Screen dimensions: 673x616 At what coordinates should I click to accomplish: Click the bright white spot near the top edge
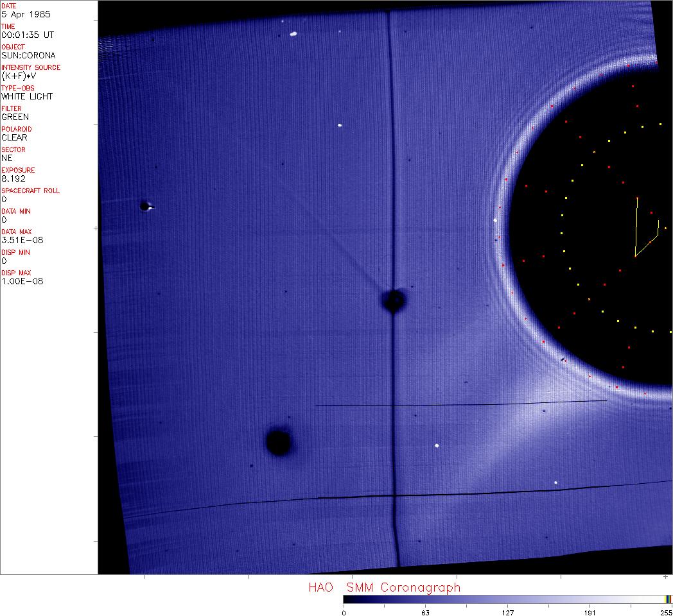point(293,33)
